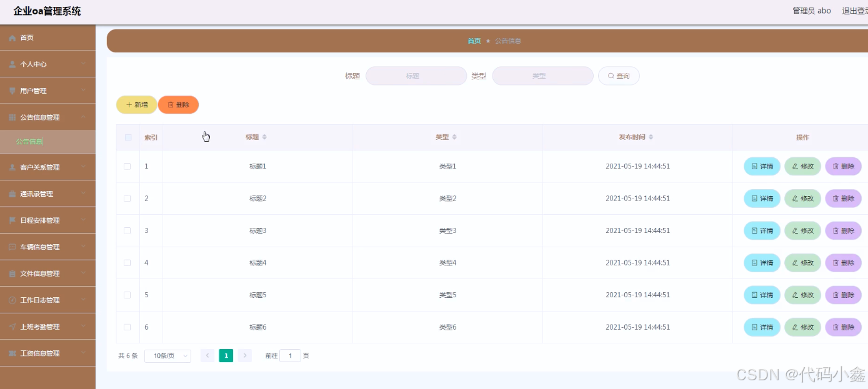Viewport: 868px width, 389px height.
Task: Check the checkbox for row 标题4
Action: [127, 263]
